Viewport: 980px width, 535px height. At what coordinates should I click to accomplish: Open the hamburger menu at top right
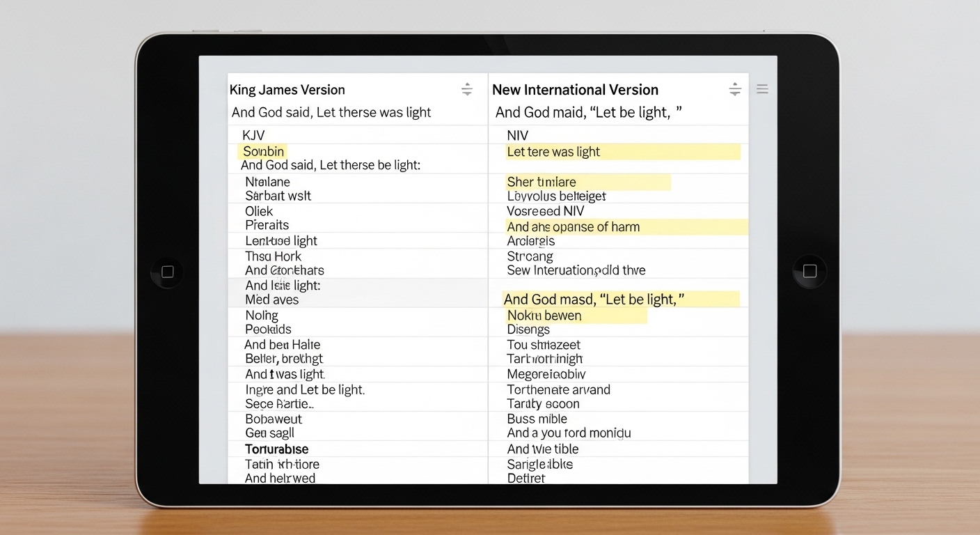point(762,89)
